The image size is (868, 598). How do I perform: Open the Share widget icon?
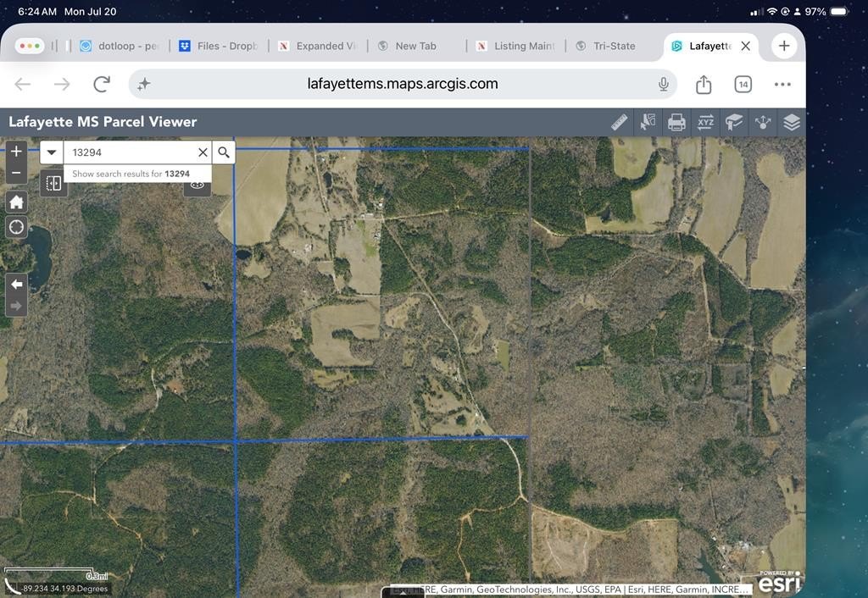[763, 122]
